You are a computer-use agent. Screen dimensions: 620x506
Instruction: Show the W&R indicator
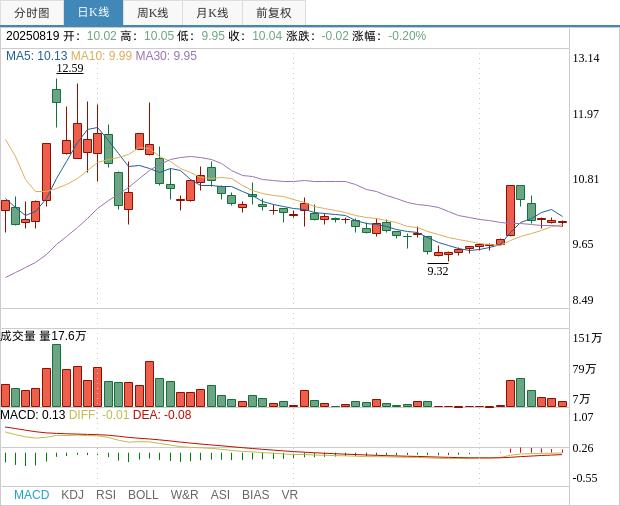click(x=184, y=495)
